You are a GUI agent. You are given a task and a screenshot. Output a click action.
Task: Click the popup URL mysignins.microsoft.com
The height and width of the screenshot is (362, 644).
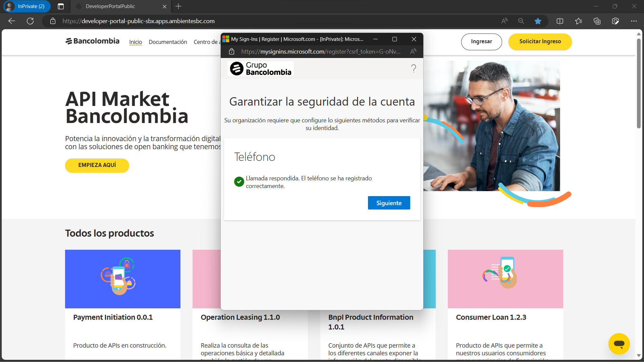[x=321, y=52]
